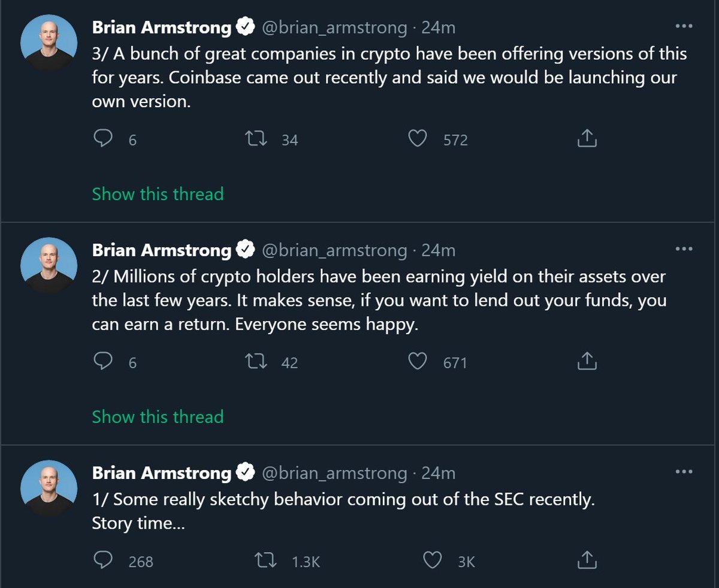Image resolution: width=719 pixels, height=588 pixels.
Task: Share the 2/ tweet about earning yield
Action: (x=587, y=360)
